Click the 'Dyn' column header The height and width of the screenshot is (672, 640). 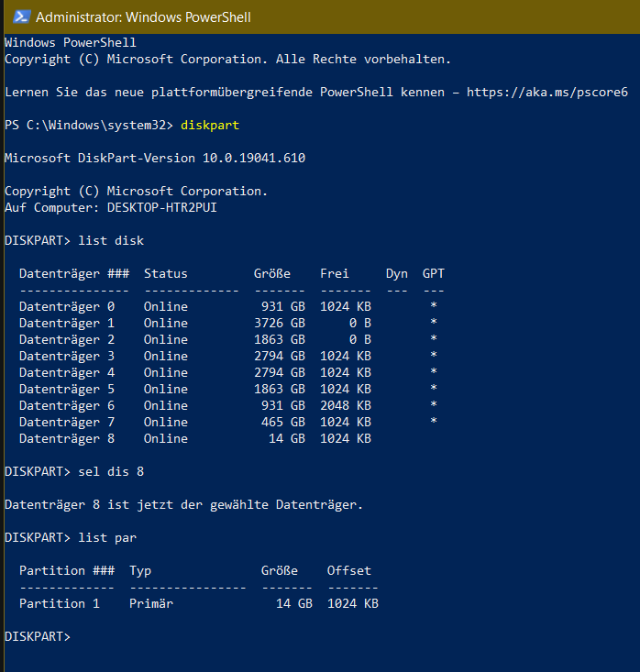point(396,274)
